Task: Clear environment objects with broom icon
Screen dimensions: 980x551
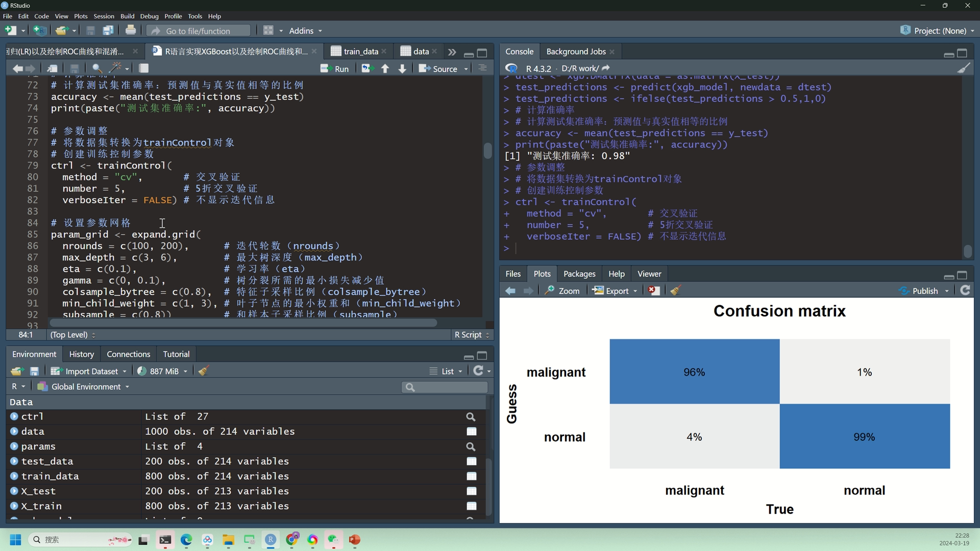Action: [204, 371]
